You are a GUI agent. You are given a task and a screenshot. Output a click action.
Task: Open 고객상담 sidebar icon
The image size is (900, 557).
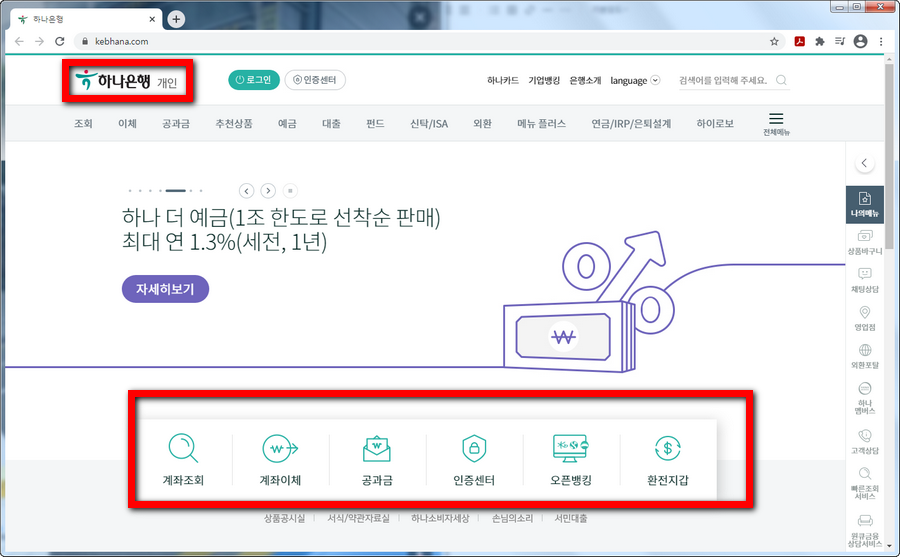pyautogui.click(x=865, y=441)
